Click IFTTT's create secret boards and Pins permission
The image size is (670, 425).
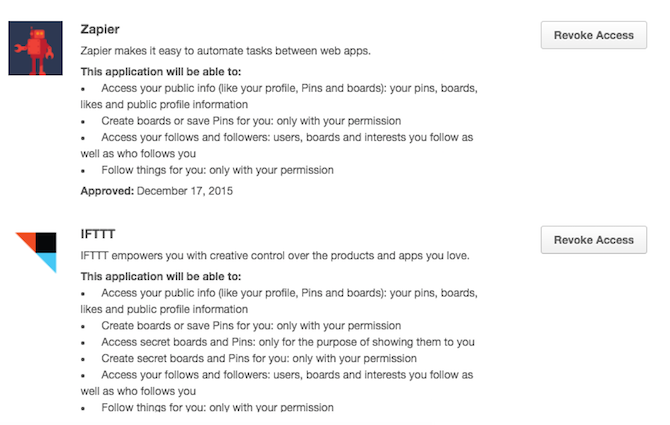tap(259, 358)
